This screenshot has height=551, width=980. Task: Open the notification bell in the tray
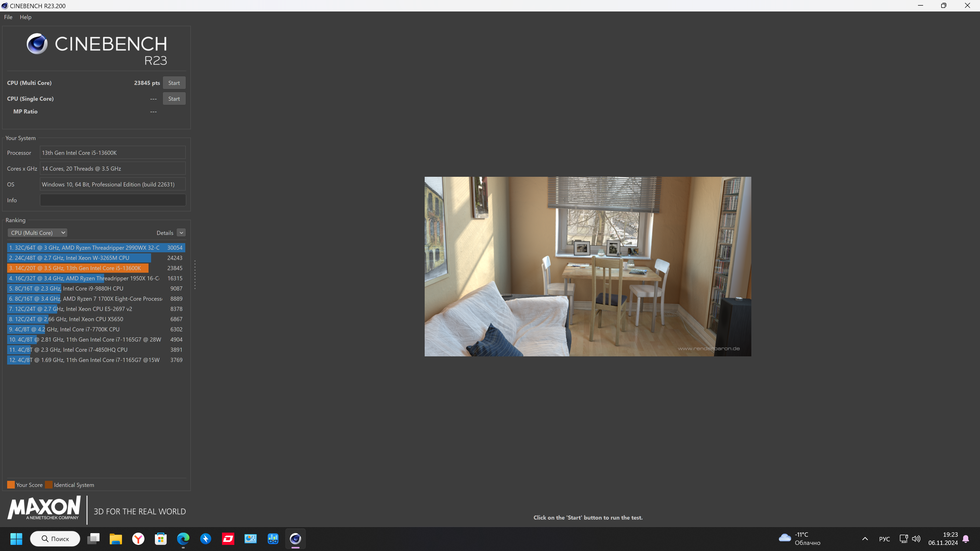965,539
